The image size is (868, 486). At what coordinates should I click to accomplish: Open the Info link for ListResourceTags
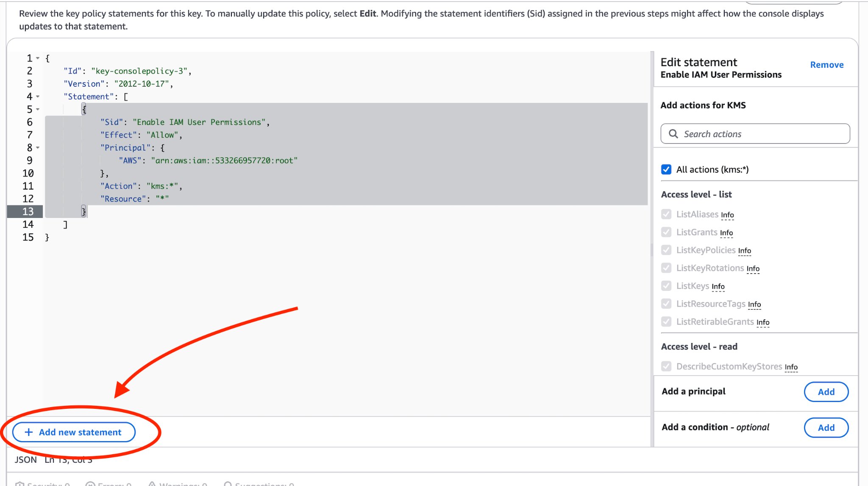point(754,304)
